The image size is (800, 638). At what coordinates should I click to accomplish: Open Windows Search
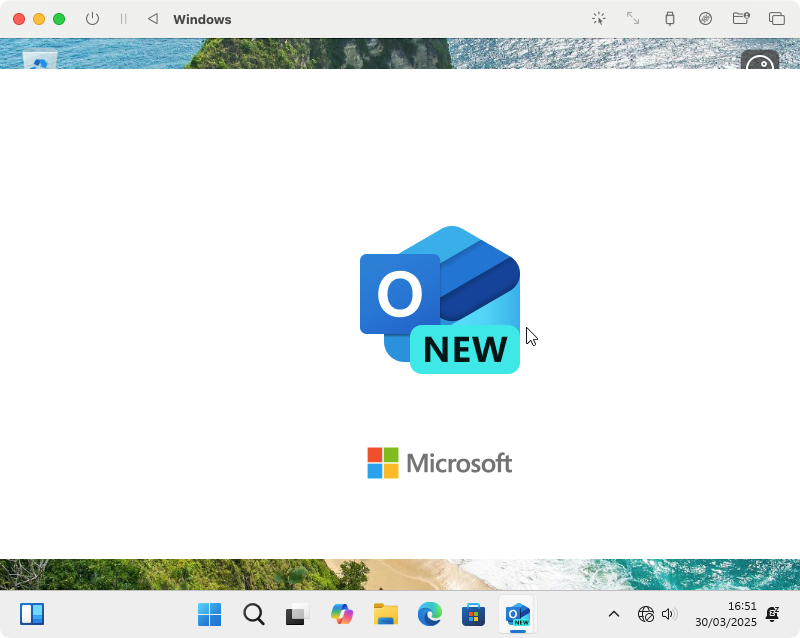coord(254,614)
